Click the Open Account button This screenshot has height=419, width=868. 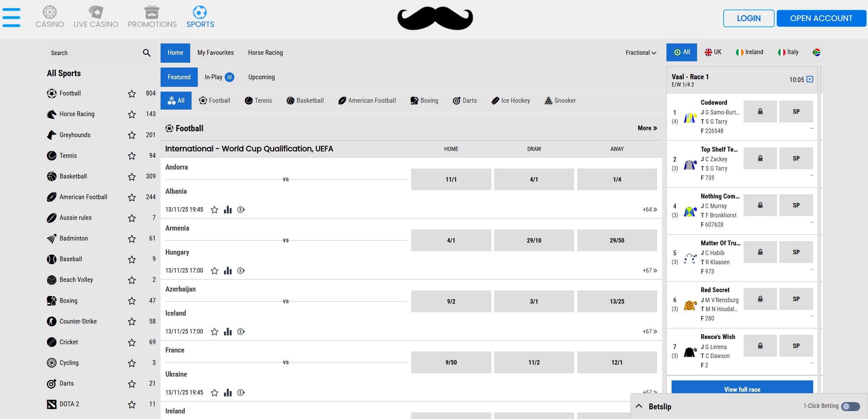[821, 18]
